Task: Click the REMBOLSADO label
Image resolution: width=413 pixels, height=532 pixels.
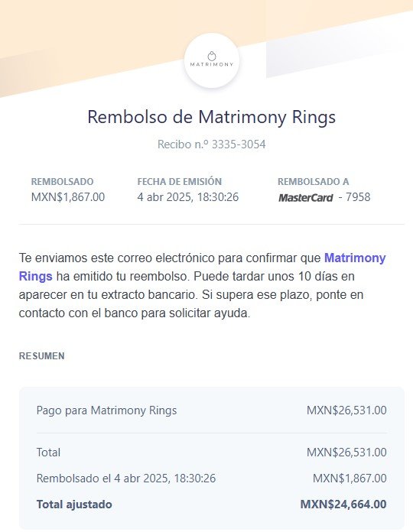Action: [62, 181]
